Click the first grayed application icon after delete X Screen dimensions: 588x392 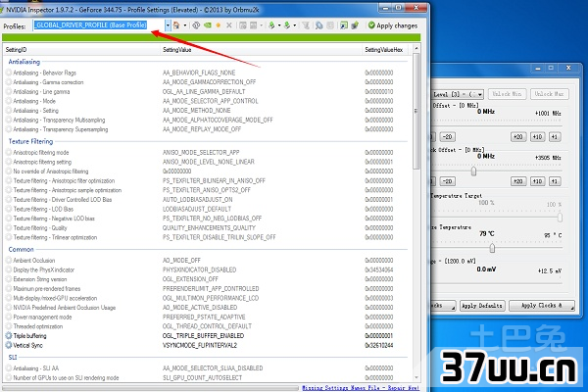(243, 25)
